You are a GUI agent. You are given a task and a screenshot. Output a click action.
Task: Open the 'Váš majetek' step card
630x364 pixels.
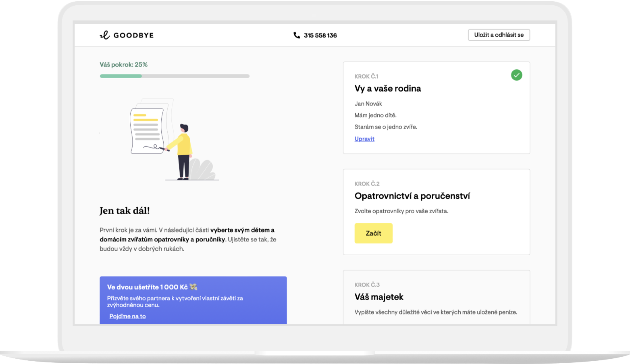coord(436,297)
